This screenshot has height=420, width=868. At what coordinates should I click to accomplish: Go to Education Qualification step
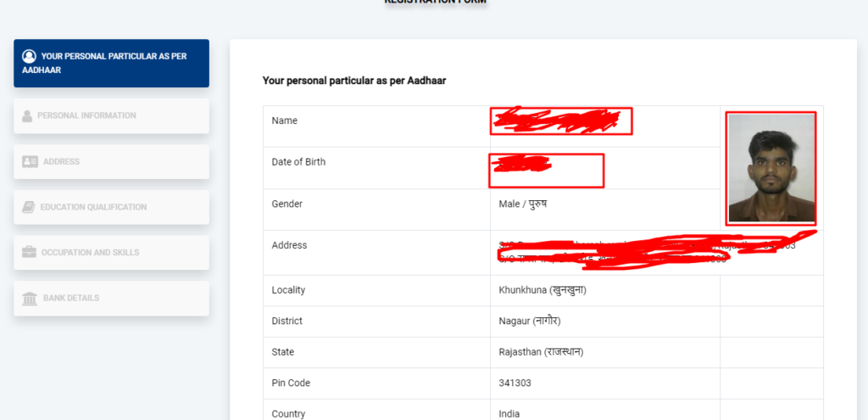pyautogui.click(x=111, y=207)
